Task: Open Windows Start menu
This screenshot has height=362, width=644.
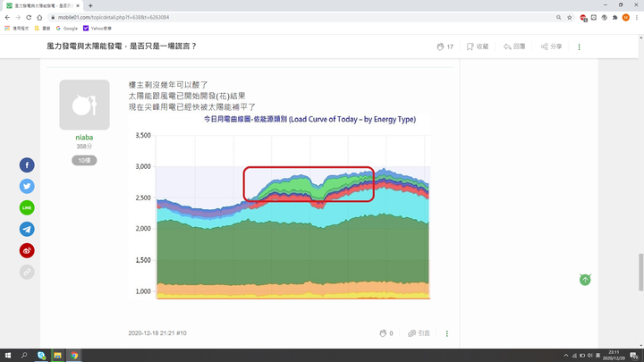Action: (x=8, y=356)
